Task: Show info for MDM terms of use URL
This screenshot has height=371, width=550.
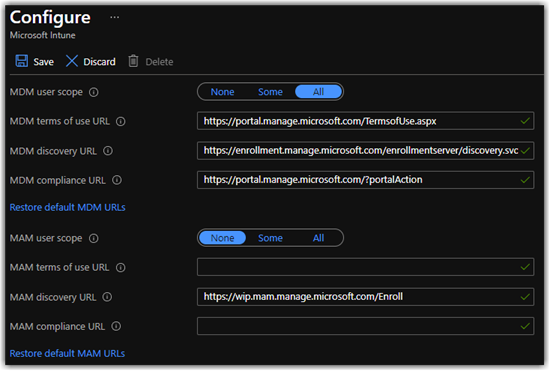Action: (121, 121)
